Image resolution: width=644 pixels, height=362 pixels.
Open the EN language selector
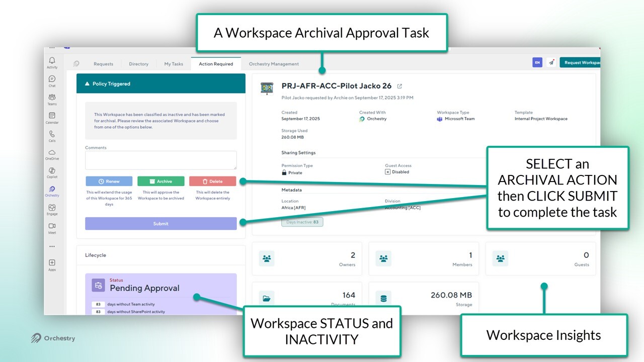(x=537, y=63)
